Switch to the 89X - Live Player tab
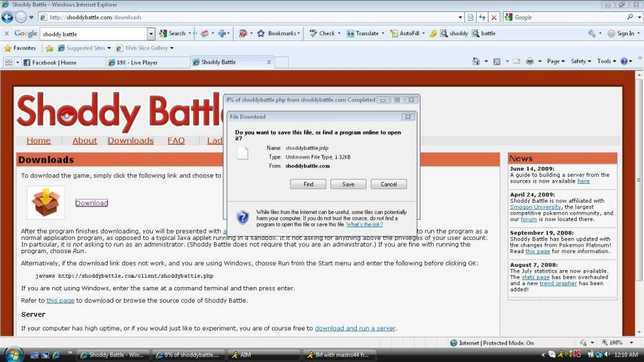Screen dimensions: 644x362 [147, 62]
